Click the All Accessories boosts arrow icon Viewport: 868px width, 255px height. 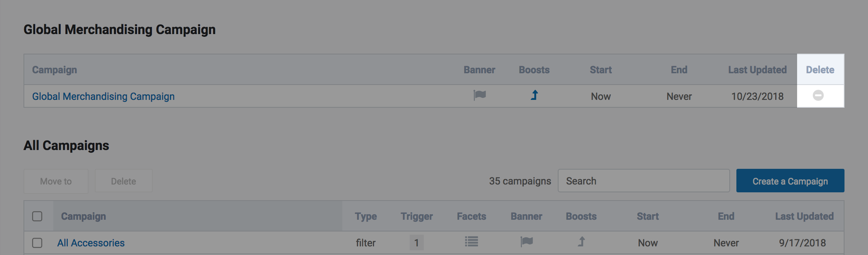click(581, 242)
